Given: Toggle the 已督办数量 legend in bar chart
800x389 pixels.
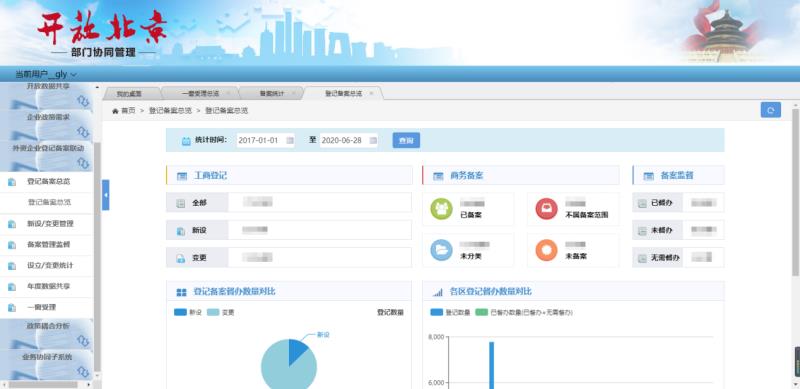Looking at the screenshot, I should (524, 312).
